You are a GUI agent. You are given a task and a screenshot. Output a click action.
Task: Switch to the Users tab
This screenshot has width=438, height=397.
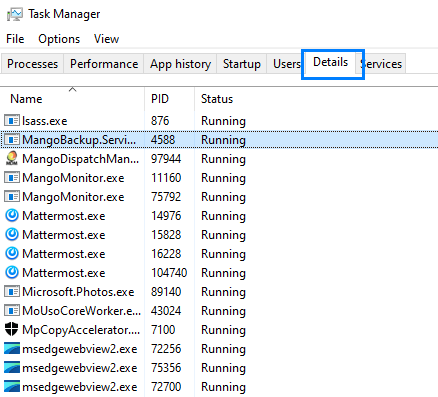(x=286, y=64)
